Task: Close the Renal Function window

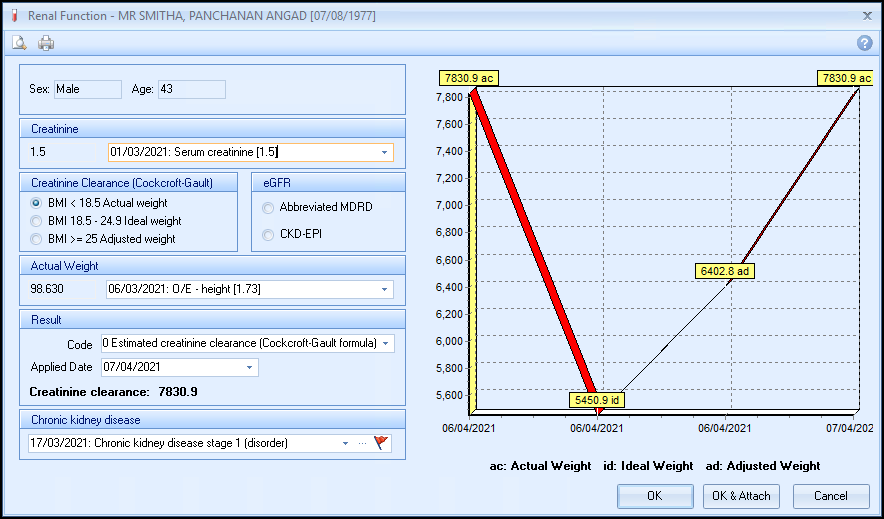Action: click(866, 14)
